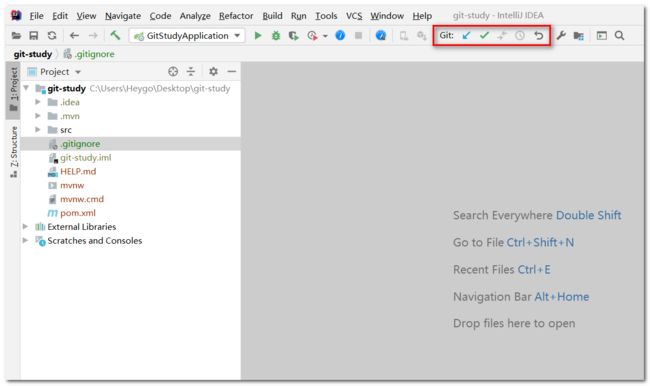Click git-study breadcrumb in navigation bar
This screenshot has height=386, width=650.
[33, 54]
